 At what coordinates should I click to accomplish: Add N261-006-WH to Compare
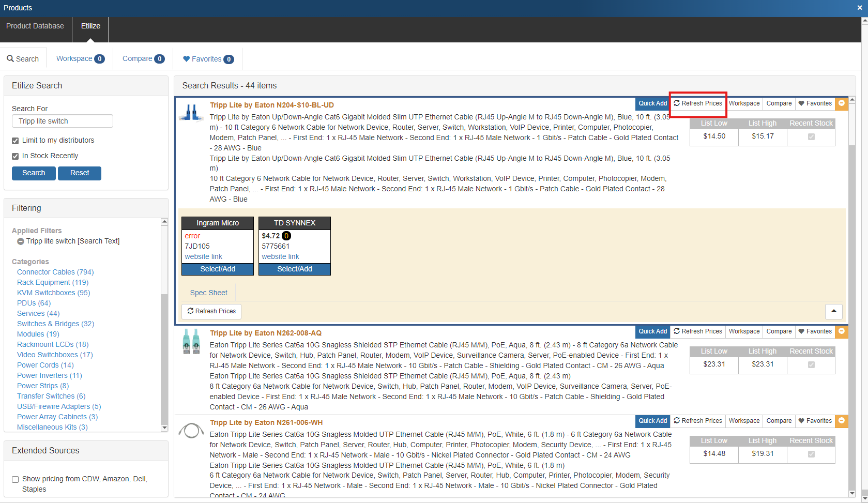click(x=779, y=421)
